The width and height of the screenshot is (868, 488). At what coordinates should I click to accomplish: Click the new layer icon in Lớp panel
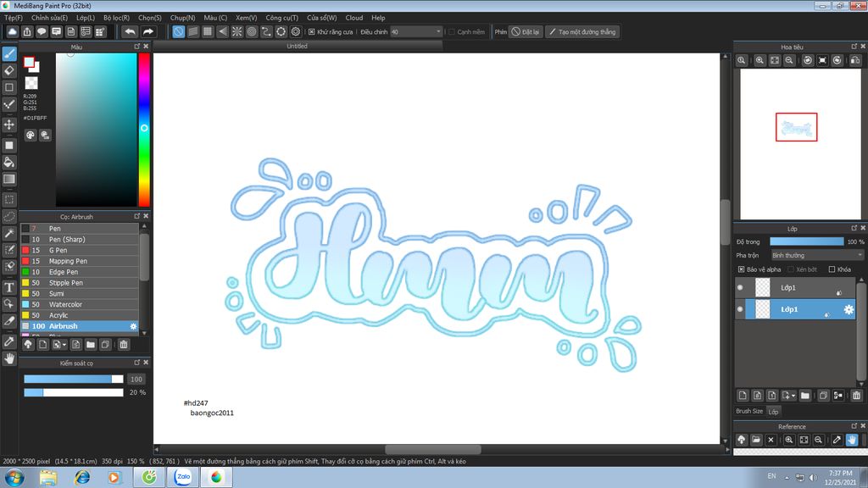(743, 395)
